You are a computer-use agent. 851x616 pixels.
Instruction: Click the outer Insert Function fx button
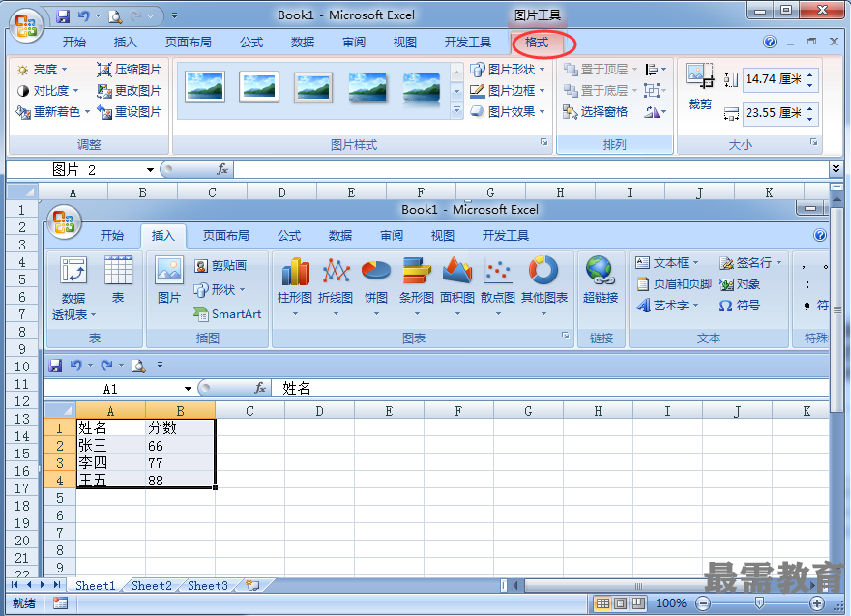tap(222, 170)
